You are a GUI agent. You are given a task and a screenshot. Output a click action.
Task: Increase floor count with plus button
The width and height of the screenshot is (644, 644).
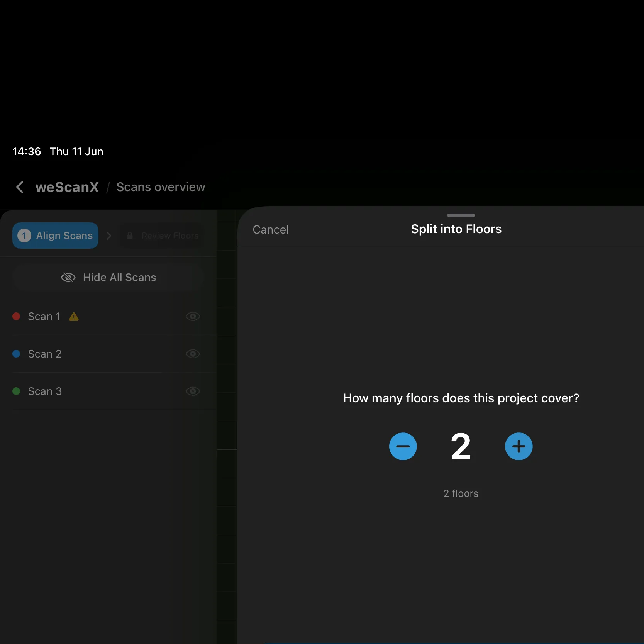click(x=519, y=446)
